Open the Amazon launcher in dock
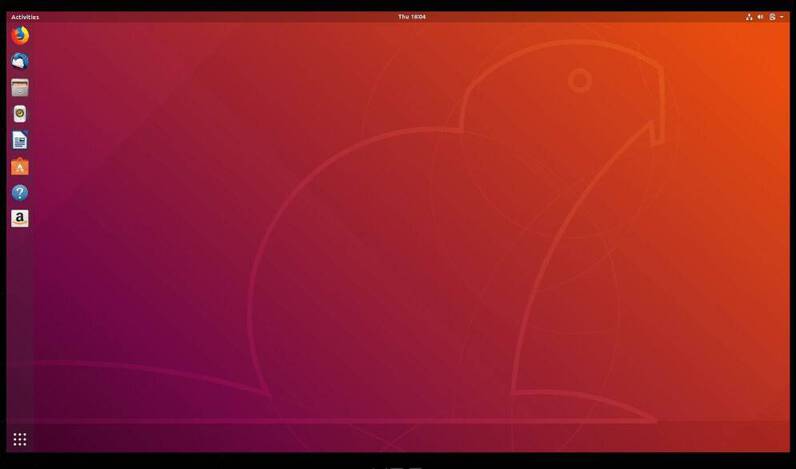The height and width of the screenshot is (469, 796). click(x=20, y=219)
